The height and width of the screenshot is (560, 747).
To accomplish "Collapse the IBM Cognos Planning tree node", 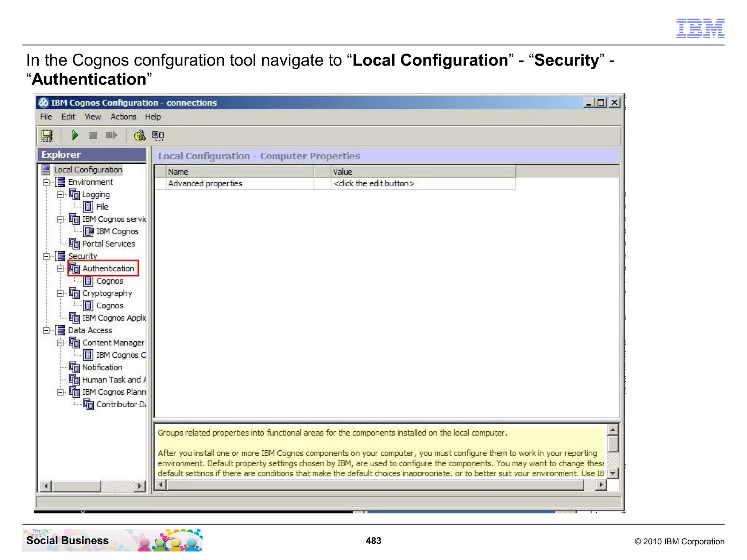I will pos(60,392).
